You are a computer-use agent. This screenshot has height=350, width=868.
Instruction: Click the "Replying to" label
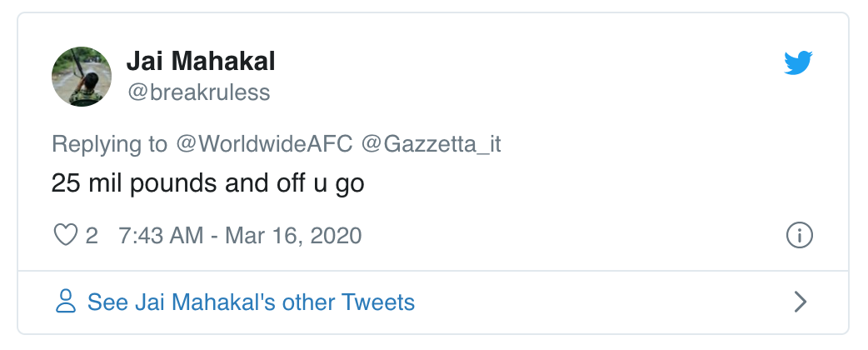(x=109, y=143)
